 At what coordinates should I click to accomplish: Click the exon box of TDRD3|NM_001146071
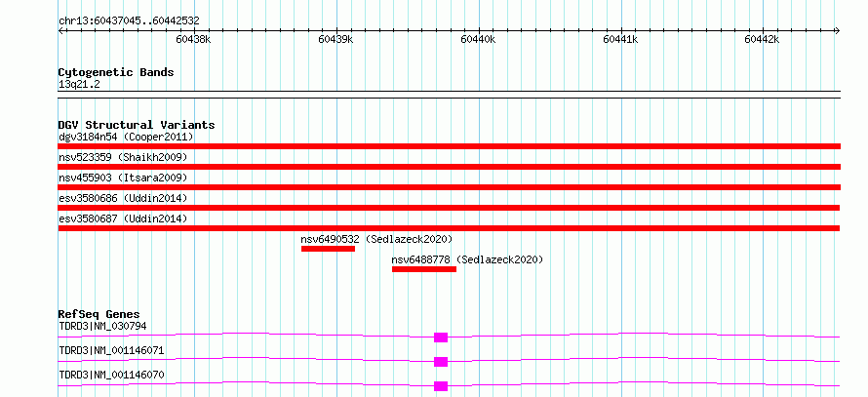point(441,362)
